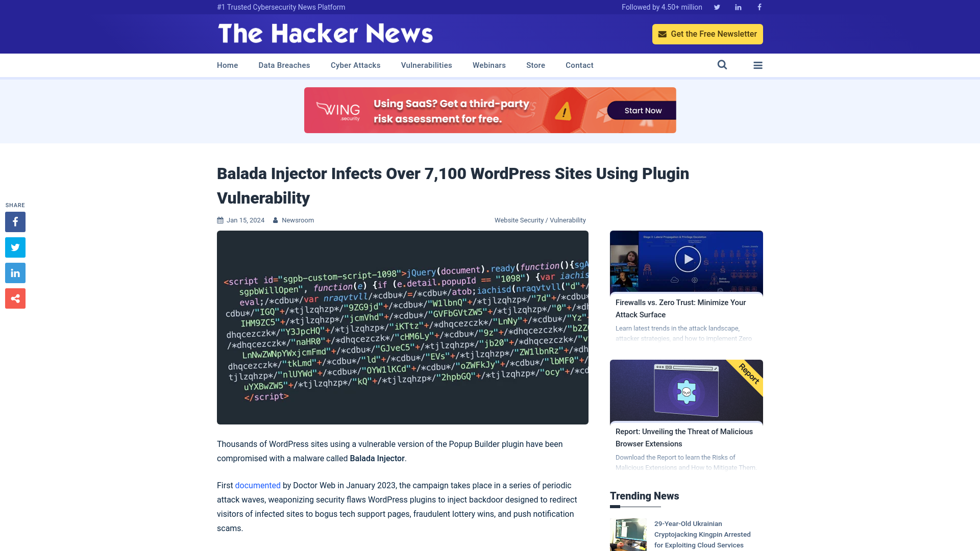This screenshot has height=551, width=980.
Task: Click the hamburger menu icon
Action: tap(757, 65)
